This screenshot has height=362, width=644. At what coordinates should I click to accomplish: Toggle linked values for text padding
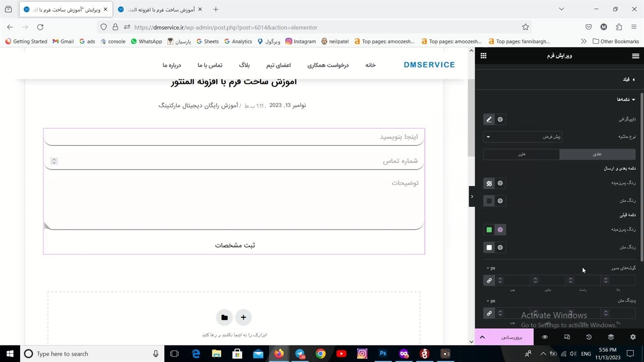(489, 313)
